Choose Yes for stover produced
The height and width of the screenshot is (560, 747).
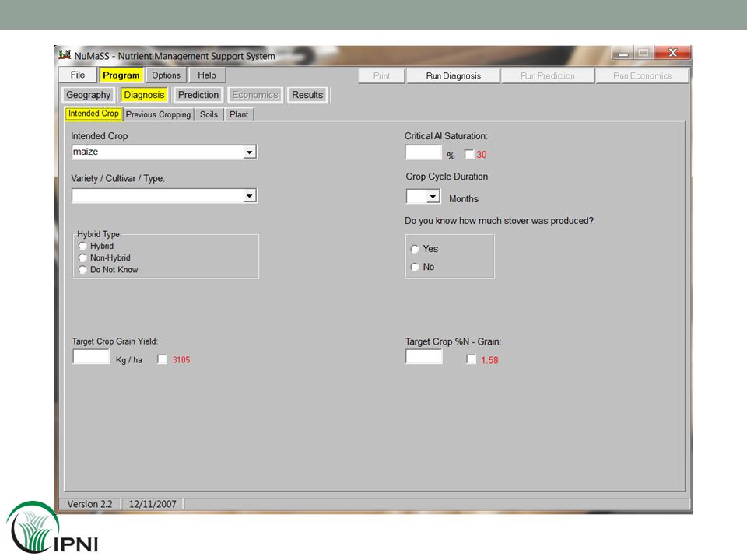[x=415, y=249]
